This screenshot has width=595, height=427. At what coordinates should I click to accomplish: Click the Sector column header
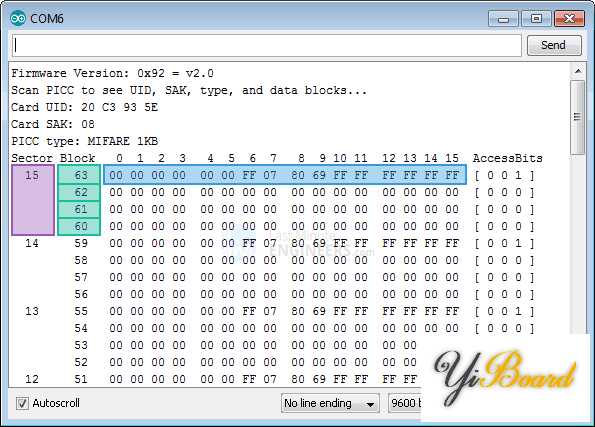32,158
